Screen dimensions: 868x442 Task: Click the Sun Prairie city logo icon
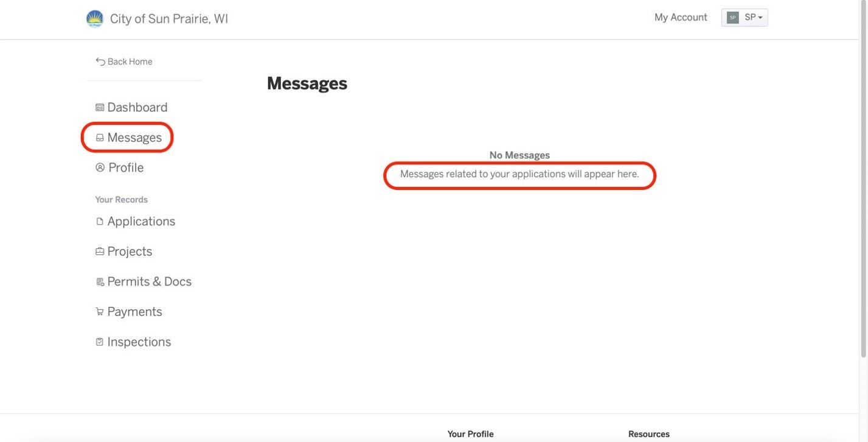[x=95, y=19]
